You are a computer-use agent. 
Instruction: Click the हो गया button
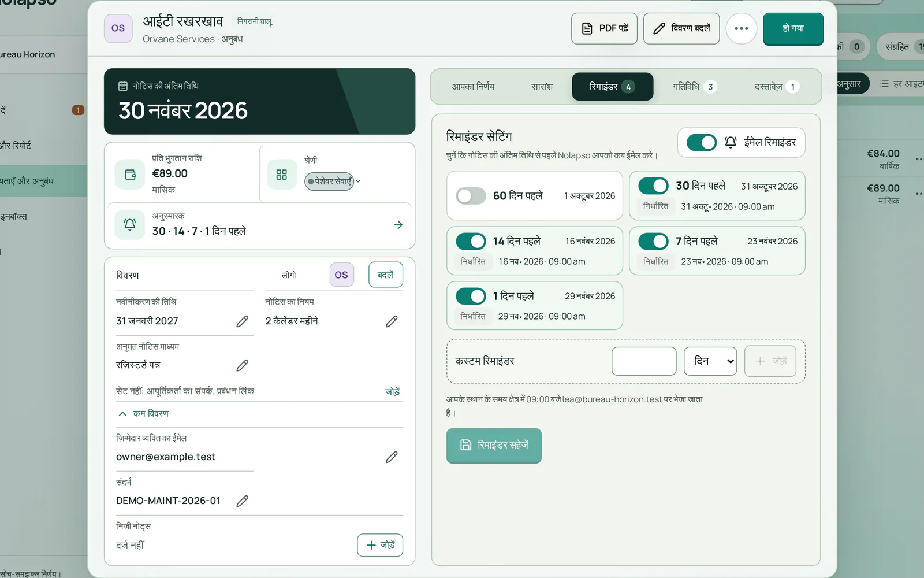coord(793,28)
